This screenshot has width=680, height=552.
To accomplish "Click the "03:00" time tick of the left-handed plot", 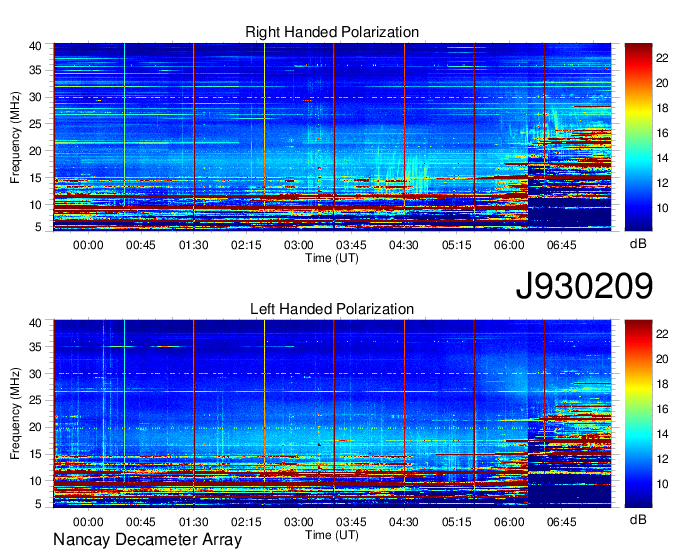I will point(298,522).
